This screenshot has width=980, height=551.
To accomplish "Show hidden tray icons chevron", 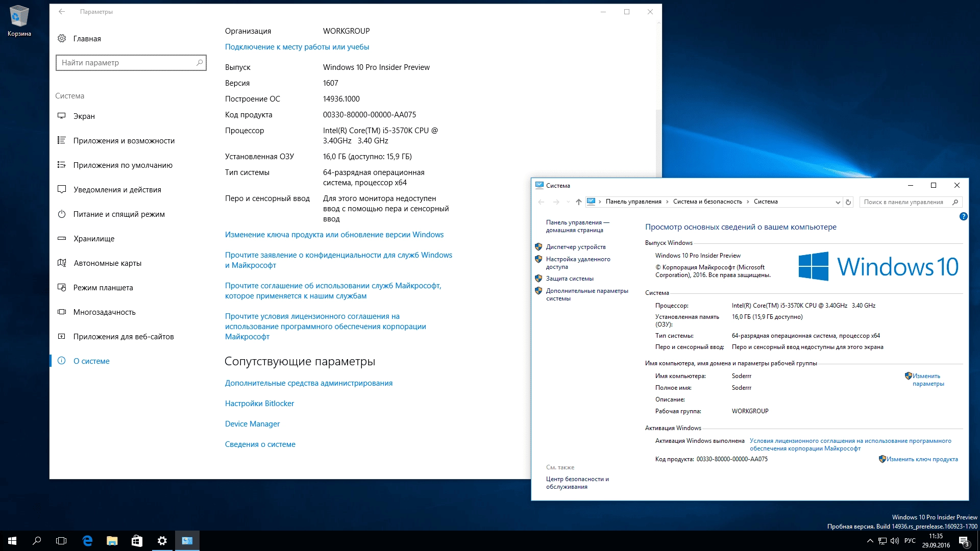I will (x=870, y=541).
